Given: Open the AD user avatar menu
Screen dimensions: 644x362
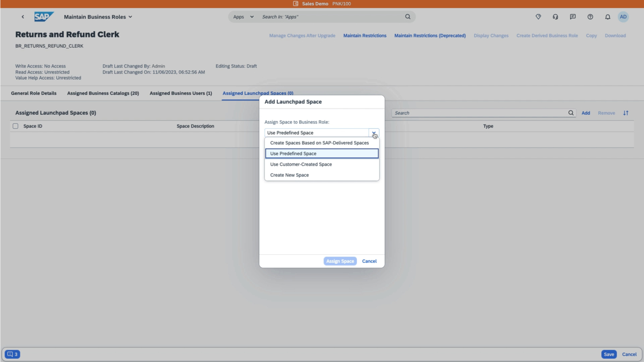Looking at the screenshot, I should click(623, 17).
